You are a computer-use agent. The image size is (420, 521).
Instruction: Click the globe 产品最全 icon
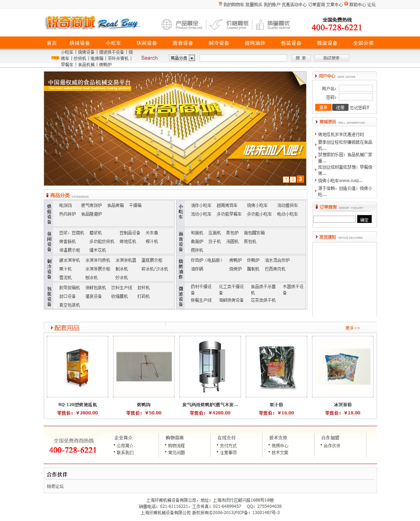pyautogui.click(x=167, y=25)
